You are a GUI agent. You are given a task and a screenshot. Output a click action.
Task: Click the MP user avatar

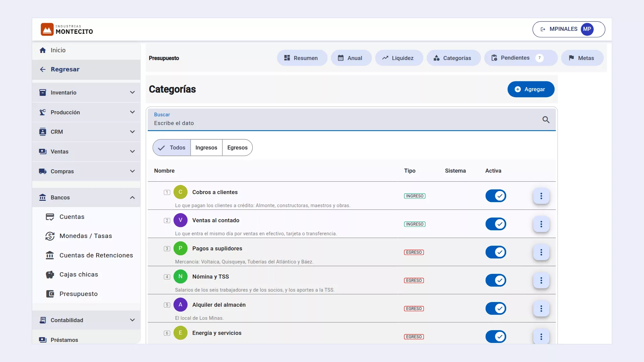click(587, 29)
